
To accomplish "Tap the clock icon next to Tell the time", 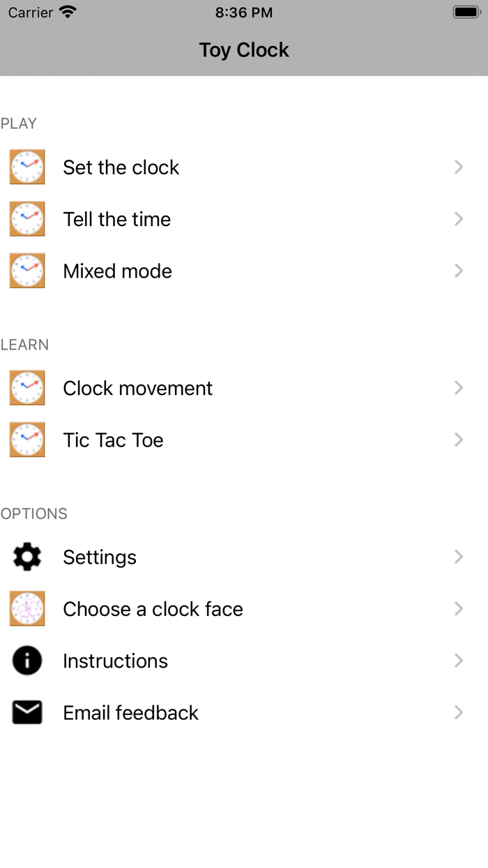I will 27,219.
